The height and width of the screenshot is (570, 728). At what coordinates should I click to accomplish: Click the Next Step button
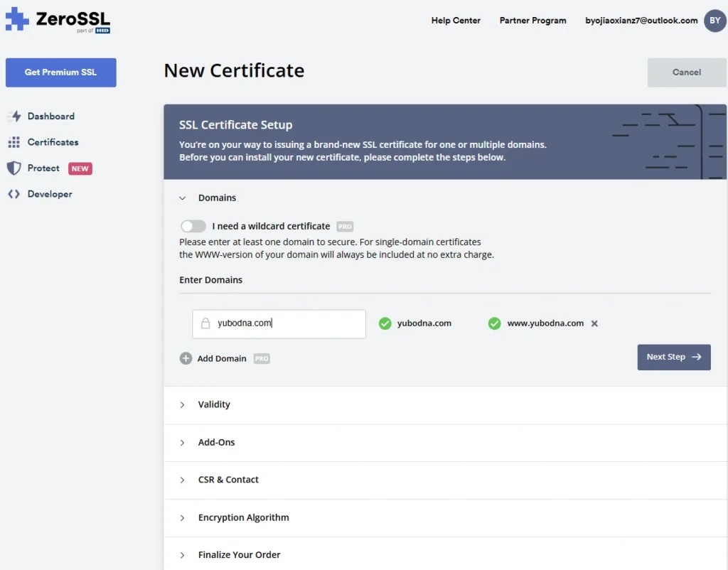[x=673, y=357]
